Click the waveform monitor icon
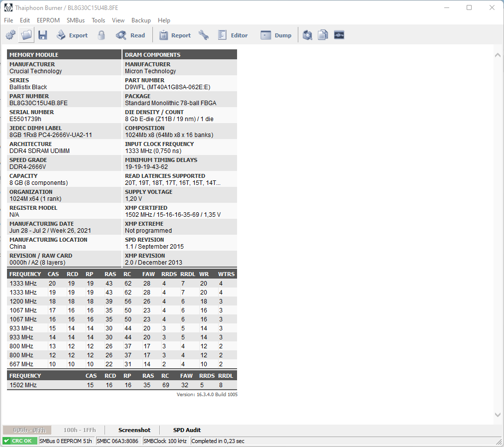 [x=339, y=35]
